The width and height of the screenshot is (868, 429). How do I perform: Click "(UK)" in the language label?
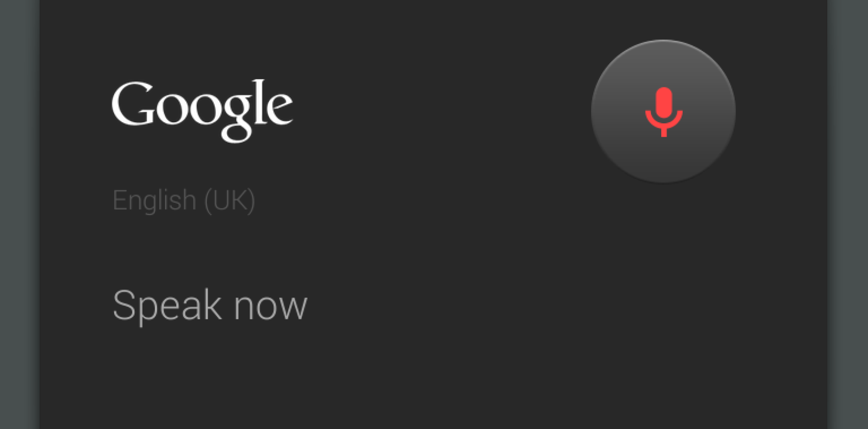pos(229,201)
